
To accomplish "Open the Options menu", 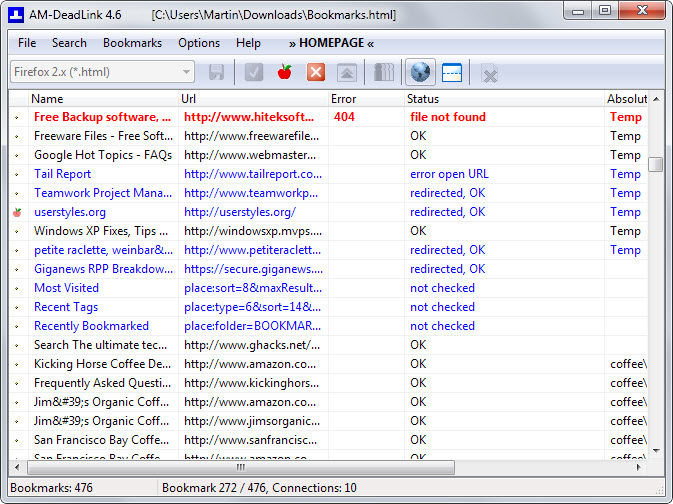I will coord(199,43).
